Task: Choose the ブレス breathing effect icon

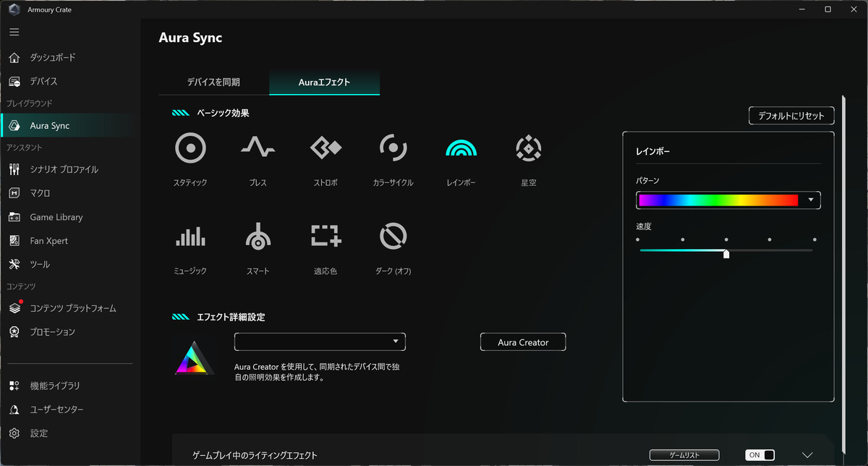Action: [x=258, y=148]
